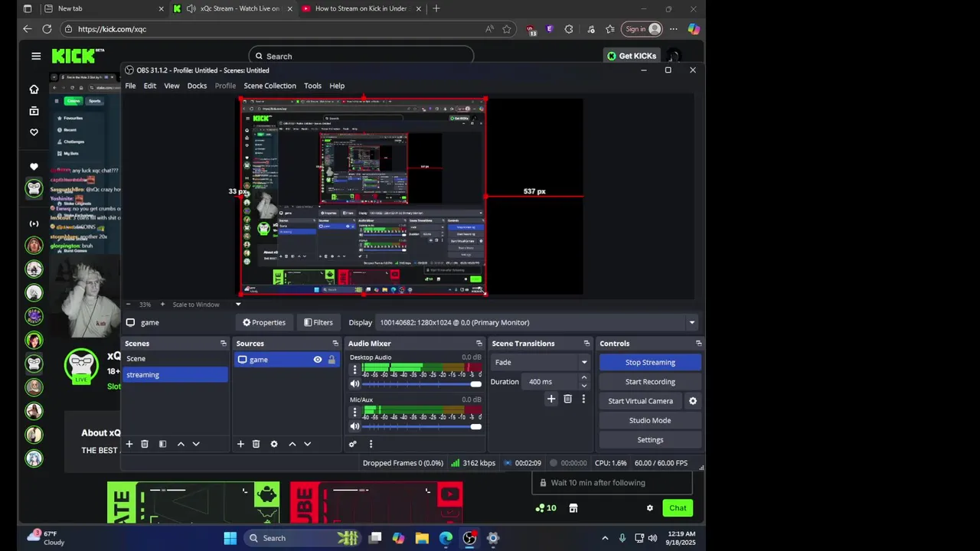The width and height of the screenshot is (980, 551).
Task: Move scene up with the arrow
Action: (x=181, y=444)
